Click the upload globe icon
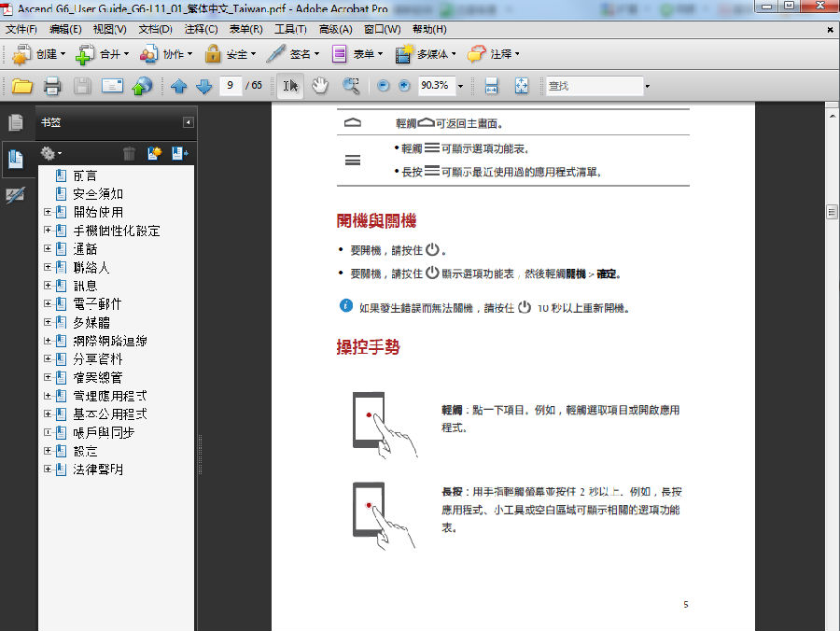 (142, 86)
